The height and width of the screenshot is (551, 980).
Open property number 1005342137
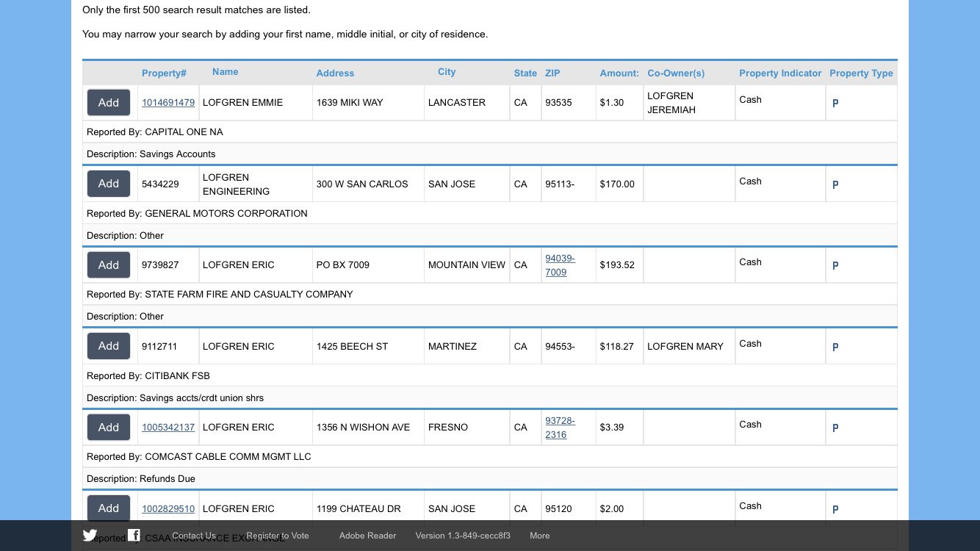click(x=168, y=428)
